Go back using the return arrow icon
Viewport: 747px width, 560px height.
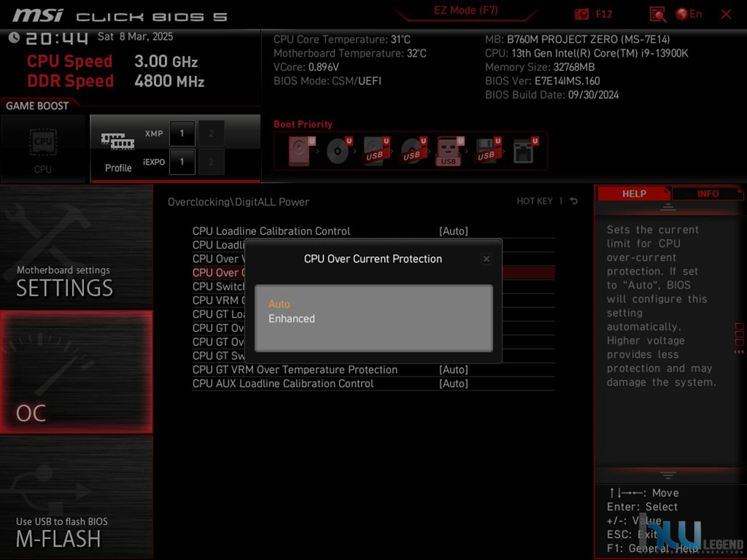pyautogui.click(x=574, y=201)
